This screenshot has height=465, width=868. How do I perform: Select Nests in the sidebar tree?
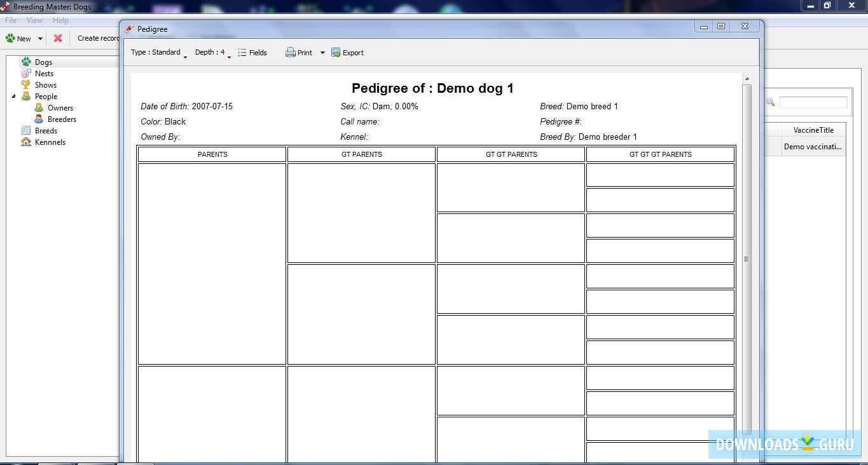click(44, 74)
